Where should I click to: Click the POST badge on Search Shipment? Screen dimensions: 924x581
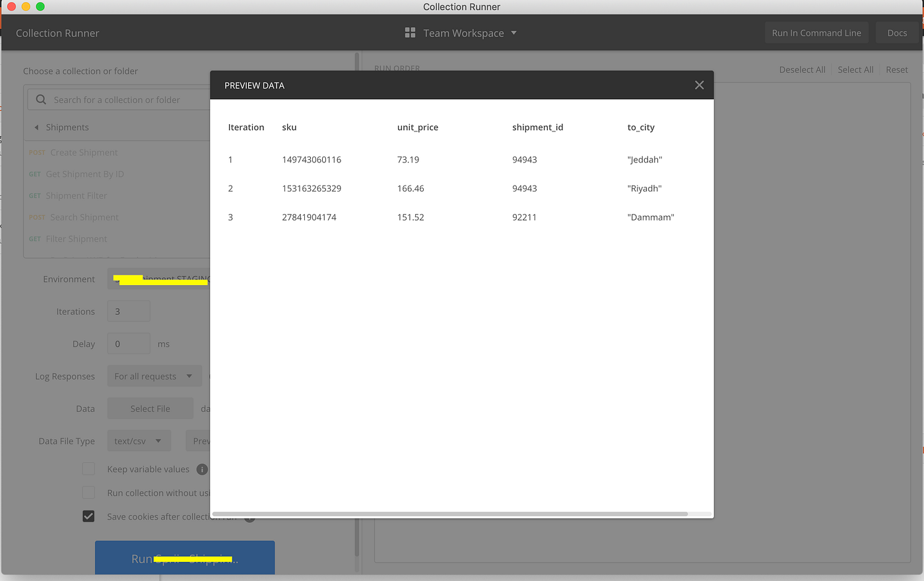coord(36,217)
